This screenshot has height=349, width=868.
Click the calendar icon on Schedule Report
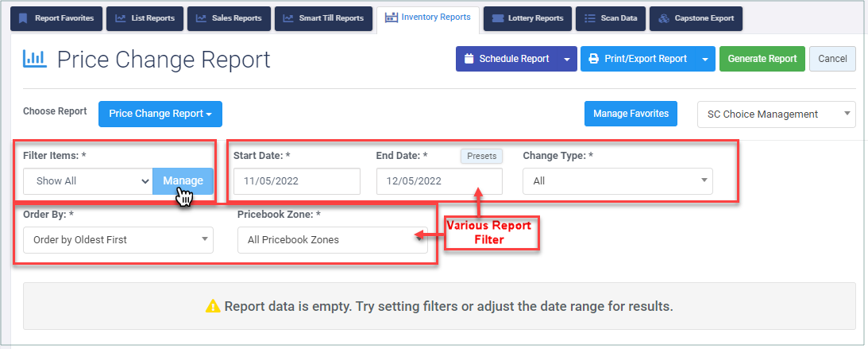pos(469,59)
